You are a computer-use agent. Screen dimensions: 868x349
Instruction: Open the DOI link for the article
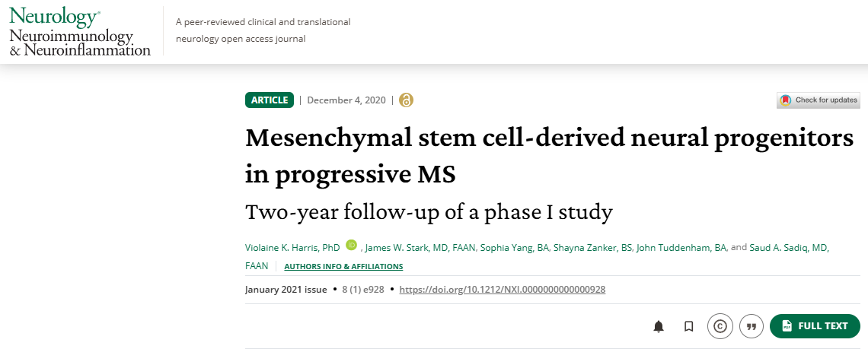pyautogui.click(x=502, y=289)
